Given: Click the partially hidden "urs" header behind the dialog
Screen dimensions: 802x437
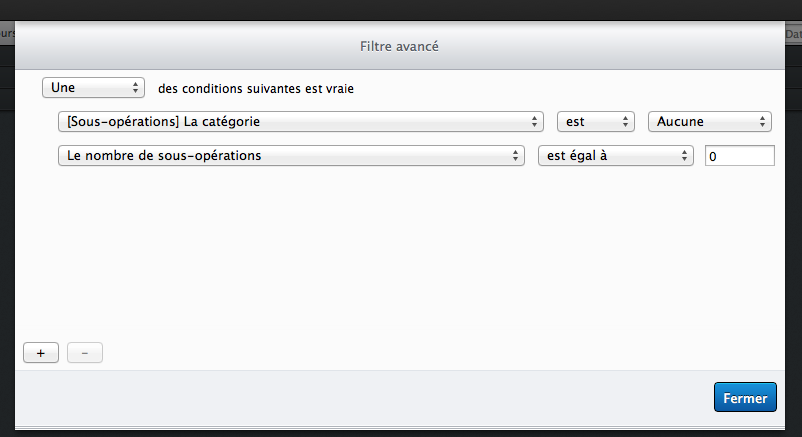Looking at the screenshot, I should point(8,33).
